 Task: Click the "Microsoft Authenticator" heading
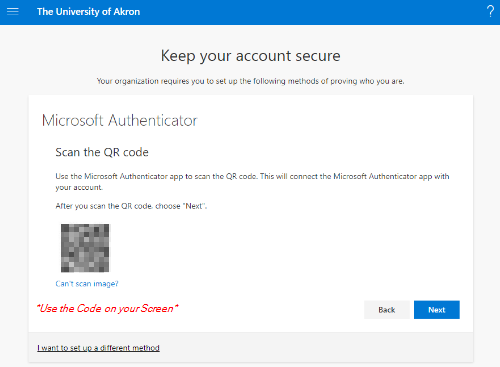(x=120, y=120)
